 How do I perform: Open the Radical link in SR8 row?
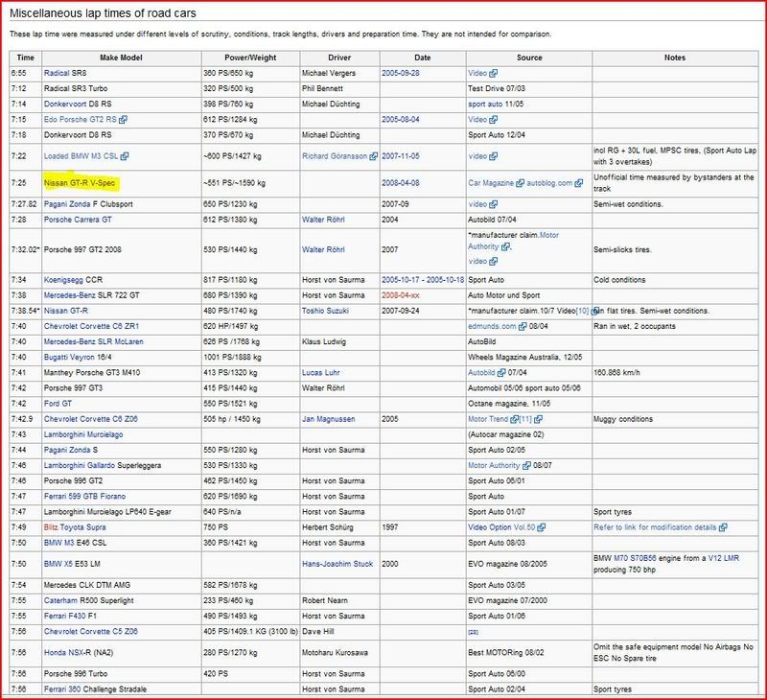coord(57,73)
